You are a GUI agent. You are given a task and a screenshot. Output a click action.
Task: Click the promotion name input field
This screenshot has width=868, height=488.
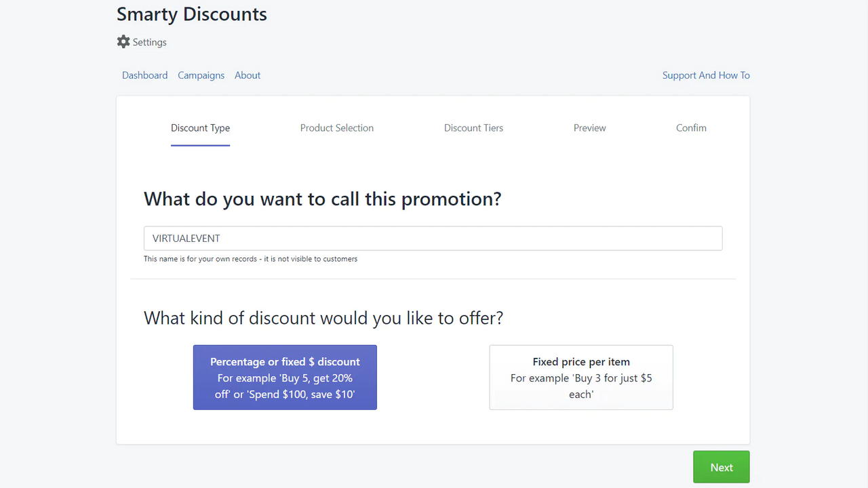(x=433, y=238)
